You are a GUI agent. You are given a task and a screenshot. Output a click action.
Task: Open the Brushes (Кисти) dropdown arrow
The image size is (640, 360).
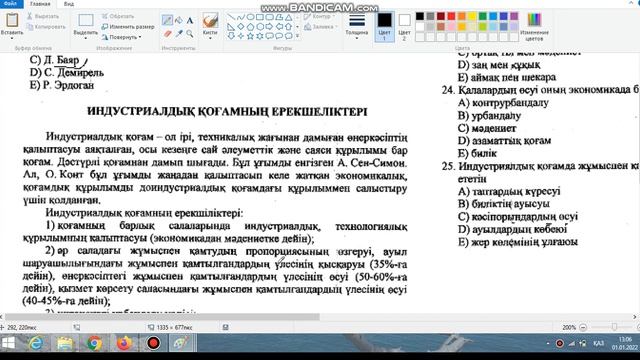(x=210, y=38)
